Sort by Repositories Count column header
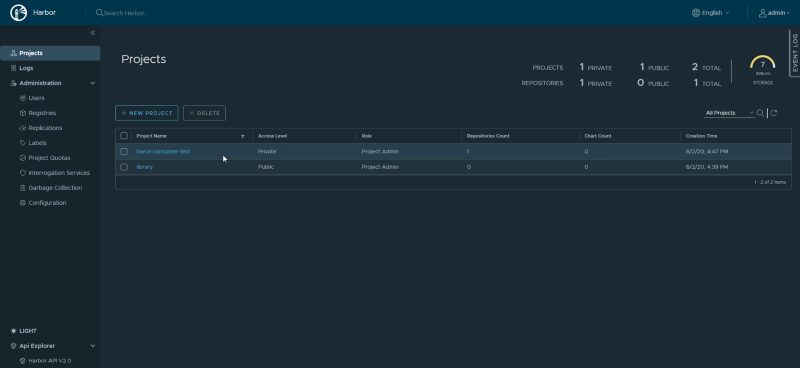Screen dimensions: 800x368 tap(488, 136)
